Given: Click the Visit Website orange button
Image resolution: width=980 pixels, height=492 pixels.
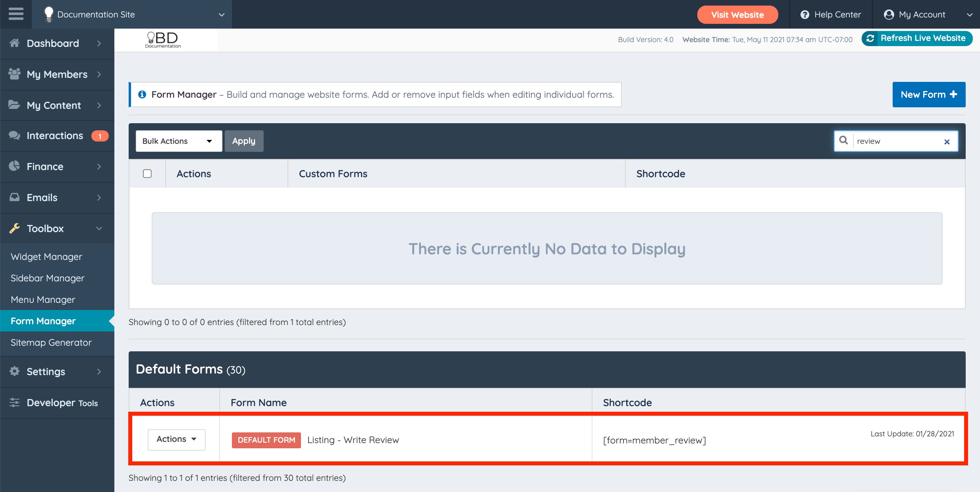Looking at the screenshot, I should click(x=737, y=14).
